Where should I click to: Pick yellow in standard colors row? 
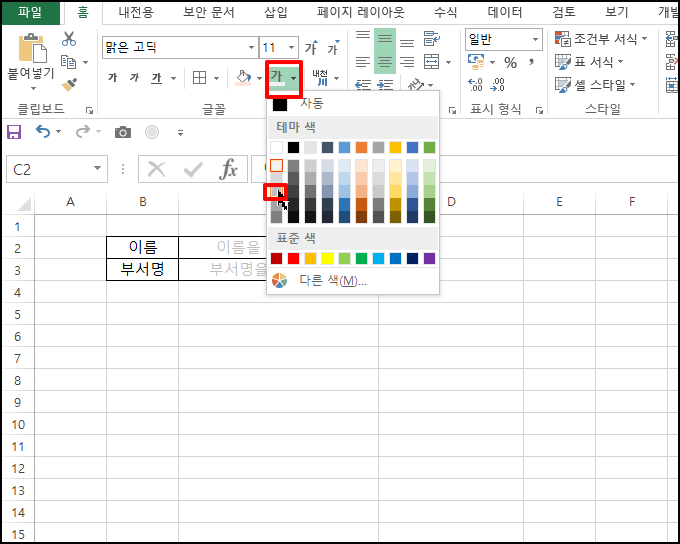click(327, 259)
